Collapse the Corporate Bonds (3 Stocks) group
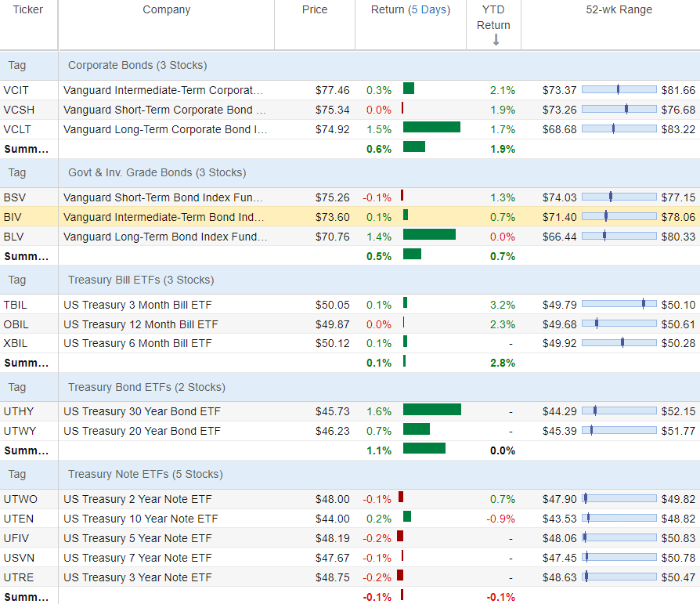Image resolution: width=700 pixels, height=604 pixels. tap(138, 65)
